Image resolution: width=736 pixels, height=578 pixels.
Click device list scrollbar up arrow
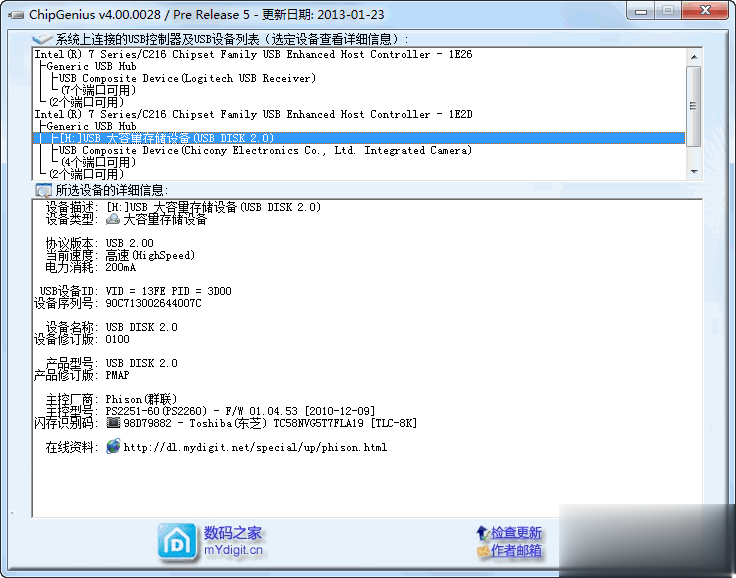[x=694, y=57]
